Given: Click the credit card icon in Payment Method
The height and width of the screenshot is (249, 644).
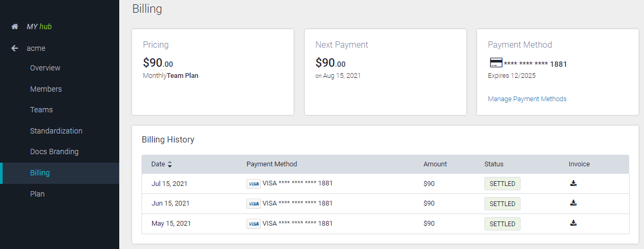Looking at the screenshot, I should [496, 64].
